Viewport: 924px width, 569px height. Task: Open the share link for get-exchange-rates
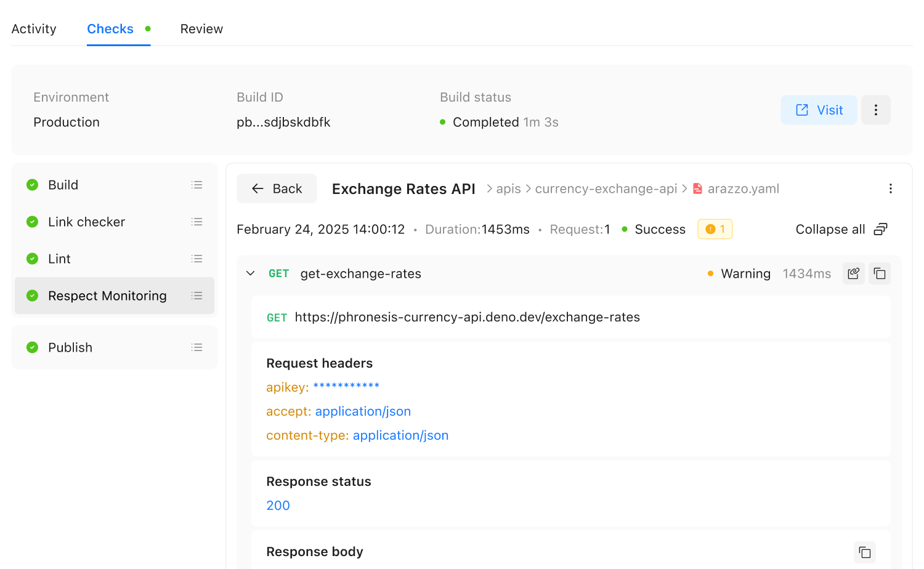click(x=853, y=273)
